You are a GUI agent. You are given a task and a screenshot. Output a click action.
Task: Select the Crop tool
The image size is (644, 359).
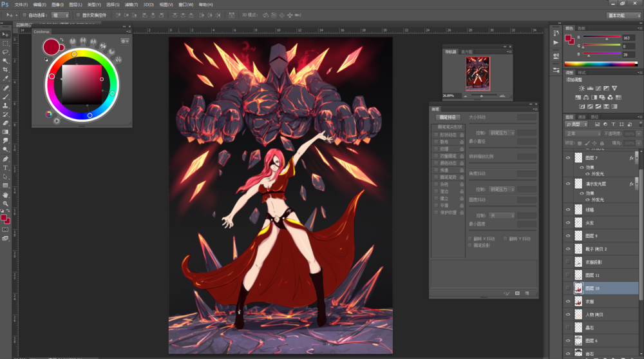[x=6, y=70]
